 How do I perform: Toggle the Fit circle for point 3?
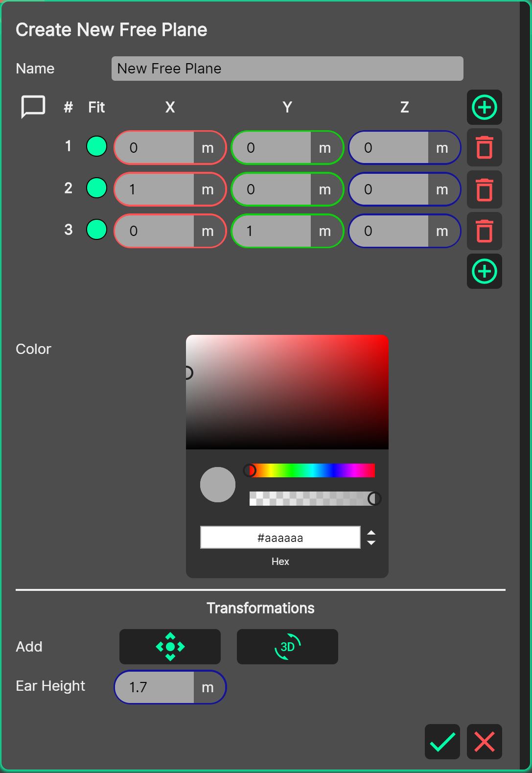click(x=96, y=230)
